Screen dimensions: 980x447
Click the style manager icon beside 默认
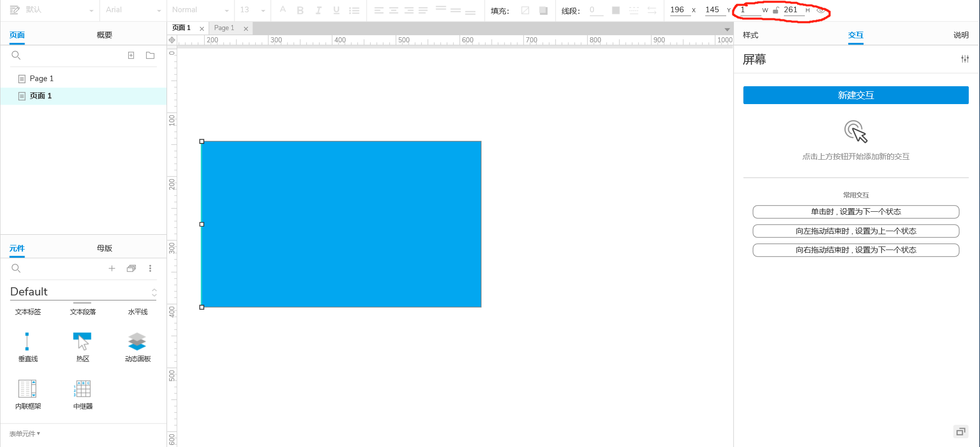(x=14, y=10)
